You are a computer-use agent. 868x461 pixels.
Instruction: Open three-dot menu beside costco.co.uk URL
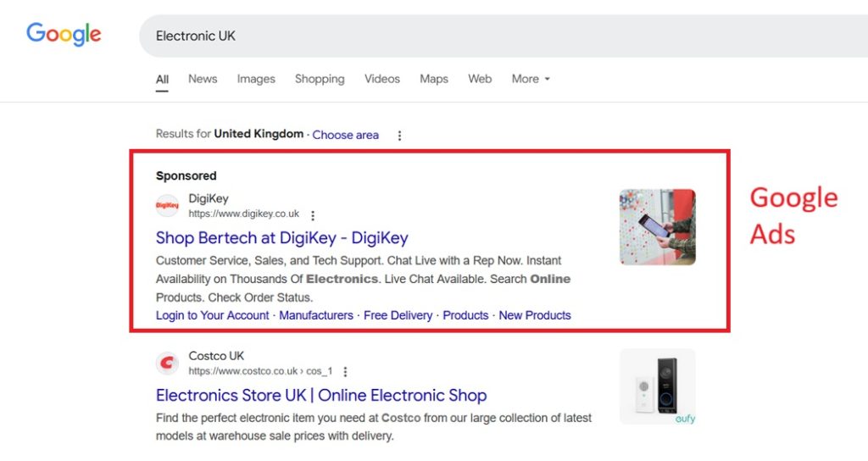tap(345, 371)
